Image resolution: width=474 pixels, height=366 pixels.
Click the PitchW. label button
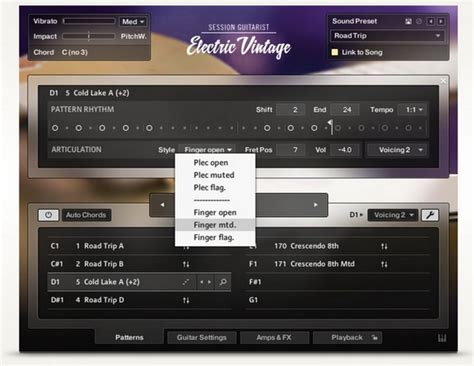tap(134, 37)
